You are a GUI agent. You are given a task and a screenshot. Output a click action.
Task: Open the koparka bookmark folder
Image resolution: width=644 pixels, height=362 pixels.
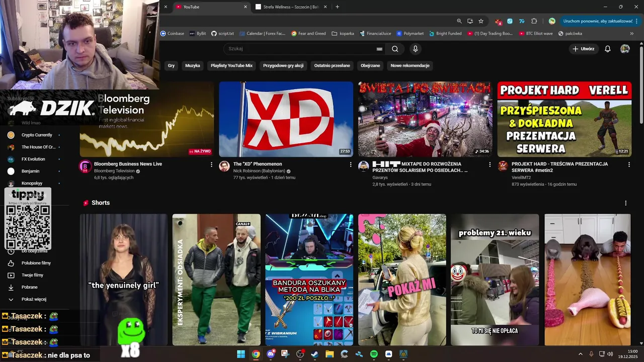pos(343,34)
